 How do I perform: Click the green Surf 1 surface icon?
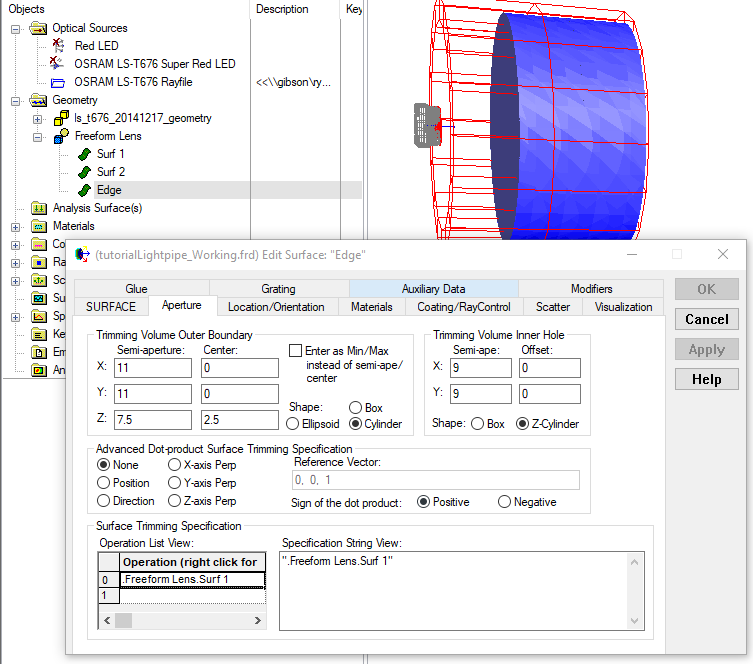click(x=83, y=154)
